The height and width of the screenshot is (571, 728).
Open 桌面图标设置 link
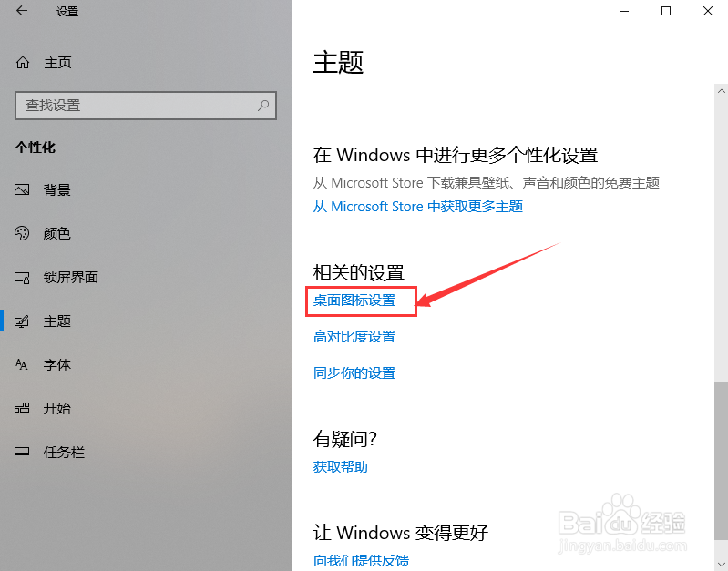coord(354,301)
